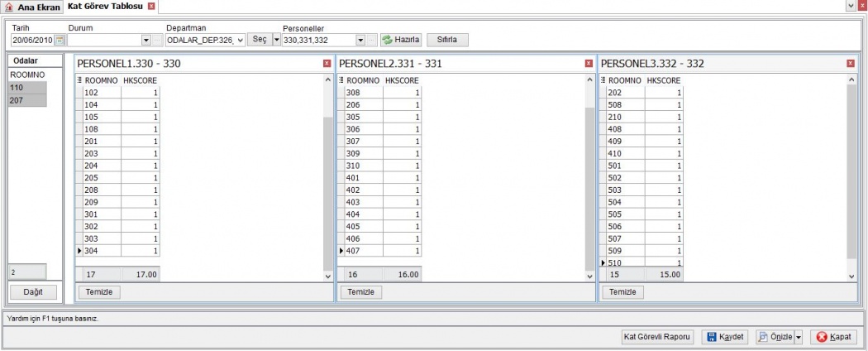Click the Personeller input field
The image size is (868, 351).
click(319, 41)
